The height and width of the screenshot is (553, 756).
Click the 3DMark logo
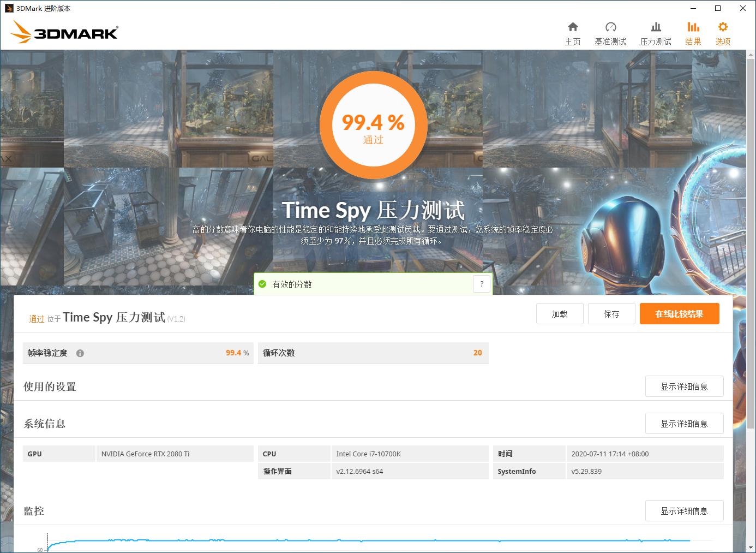[x=64, y=33]
